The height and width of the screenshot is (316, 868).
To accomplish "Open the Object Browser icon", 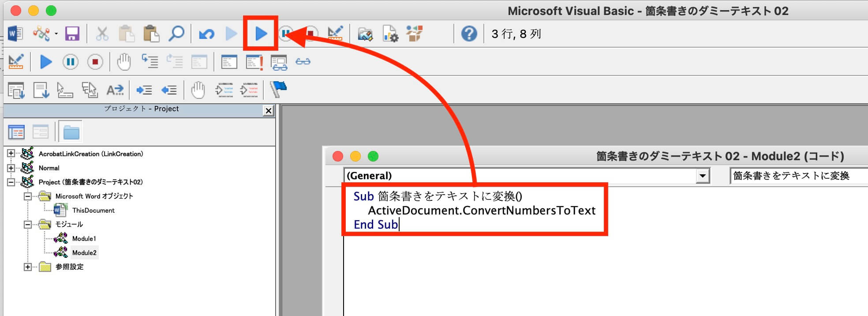I will pos(415,34).
